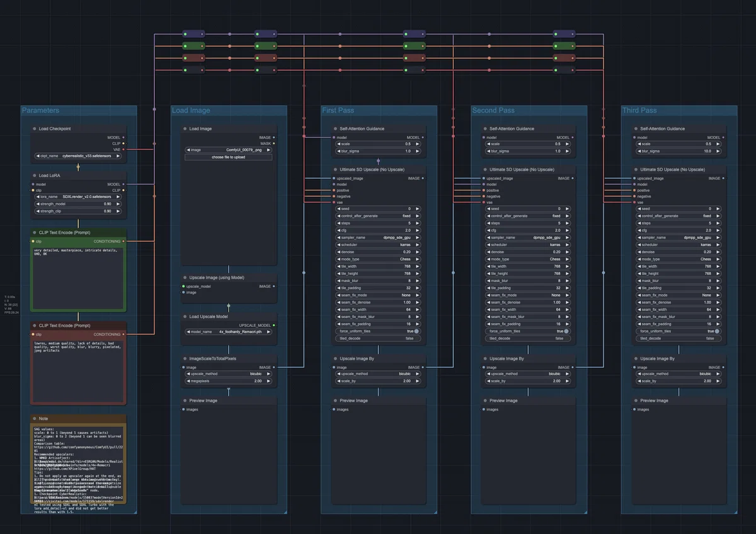Collapse the Load Image node via its title dot

tap(184, 128)
